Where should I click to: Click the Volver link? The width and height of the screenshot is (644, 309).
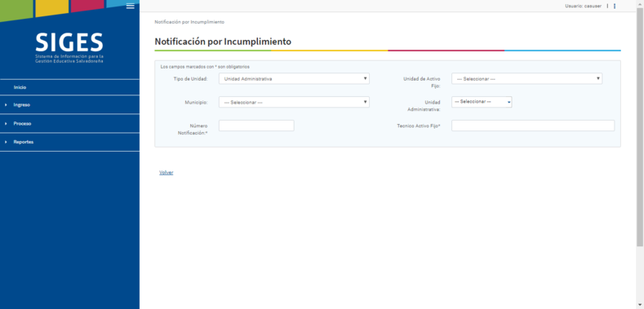point(167,173)
